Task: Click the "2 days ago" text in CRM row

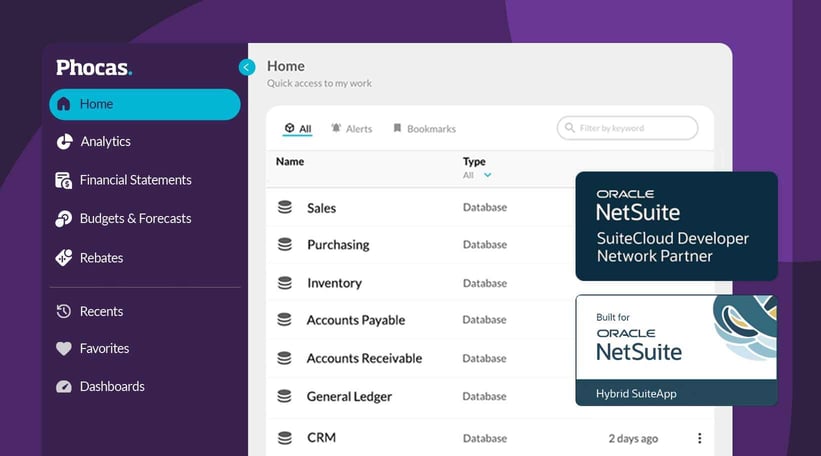Action: click(633, 439)
